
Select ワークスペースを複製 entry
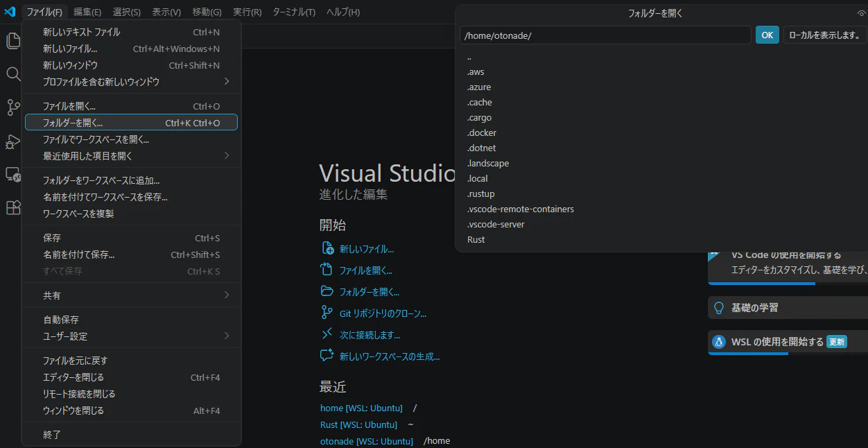pos(132,214)
